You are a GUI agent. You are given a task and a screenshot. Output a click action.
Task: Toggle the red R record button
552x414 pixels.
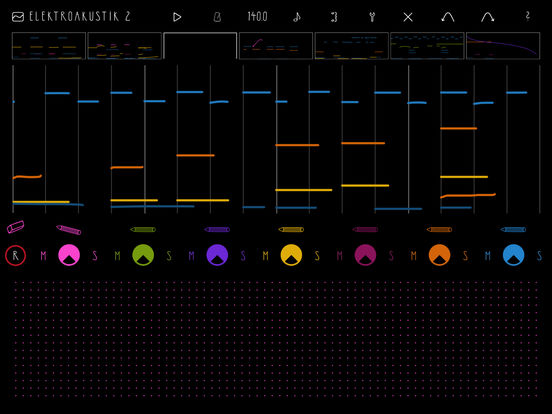click(15, 255)
